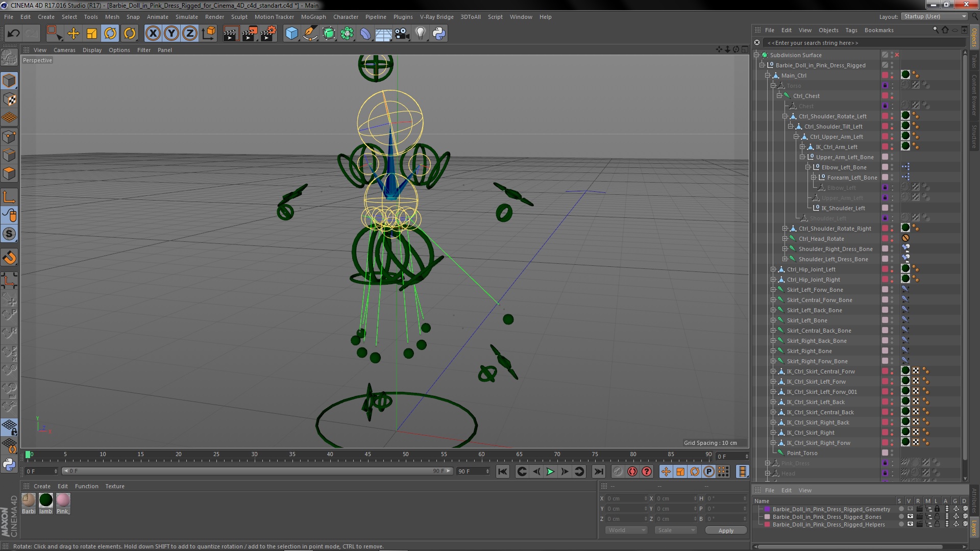Open the Bend deformer icon
The image size is (980, 551).
click(x=365, y=34)
